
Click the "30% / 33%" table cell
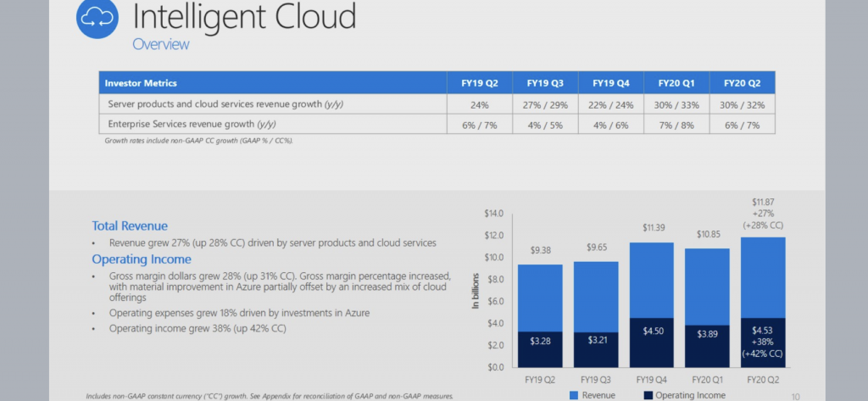(676, 105)
